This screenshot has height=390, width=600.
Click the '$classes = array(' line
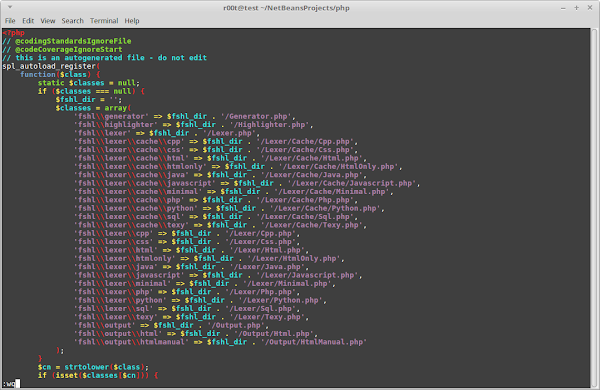point(93,108)
